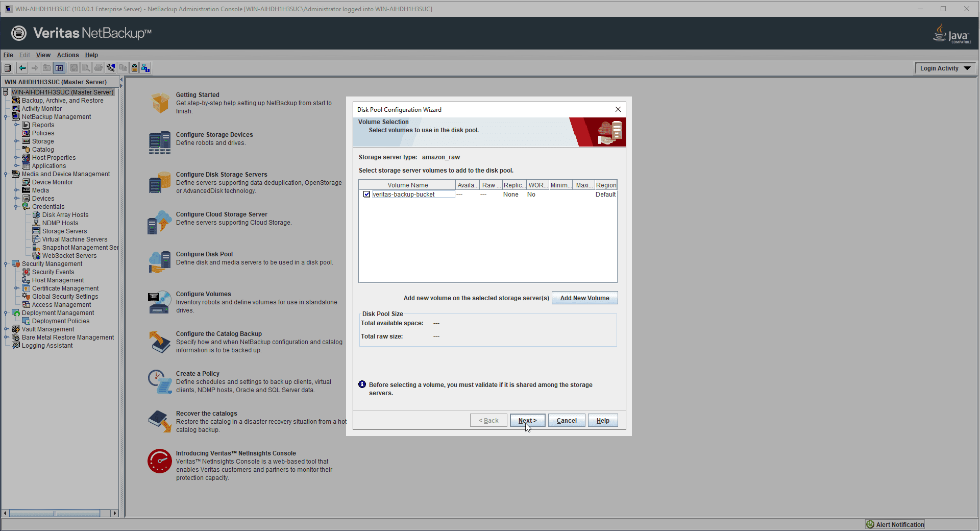This screenshot has height=531, width=980.
Task: Click the Create a Policy clock icon
Action: tap(160, 381)
